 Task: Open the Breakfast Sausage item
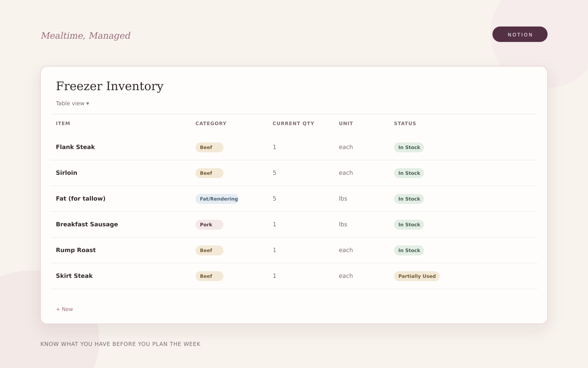[x=87, y=224]
